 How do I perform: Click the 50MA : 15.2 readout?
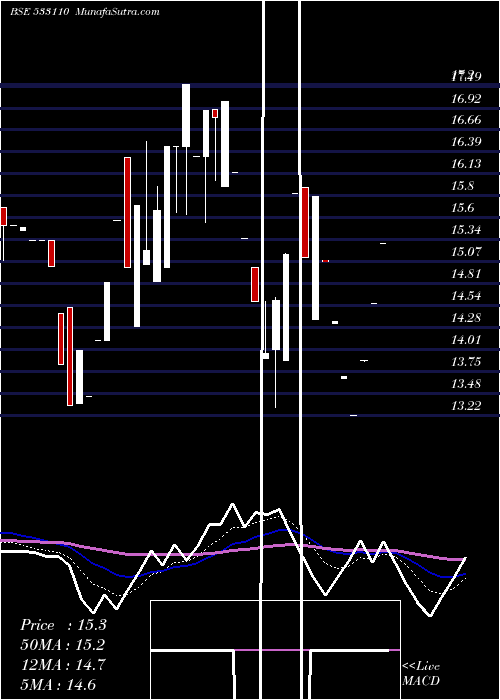pyautogui.click(x=63, y=645)
